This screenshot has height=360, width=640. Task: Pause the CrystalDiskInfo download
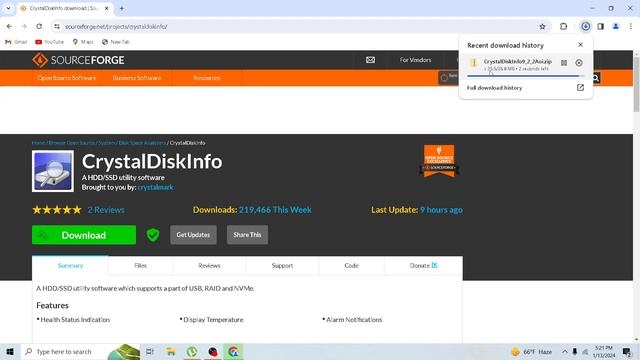click(564, 63)
